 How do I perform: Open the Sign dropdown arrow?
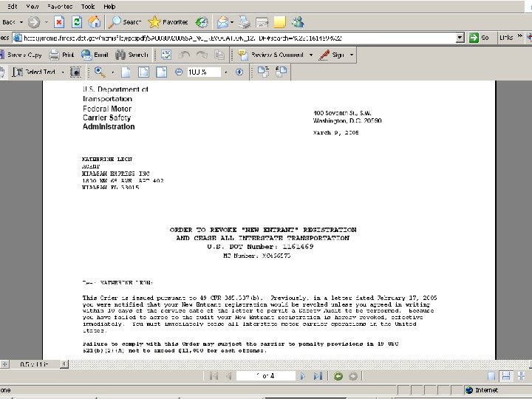[352, 55]
